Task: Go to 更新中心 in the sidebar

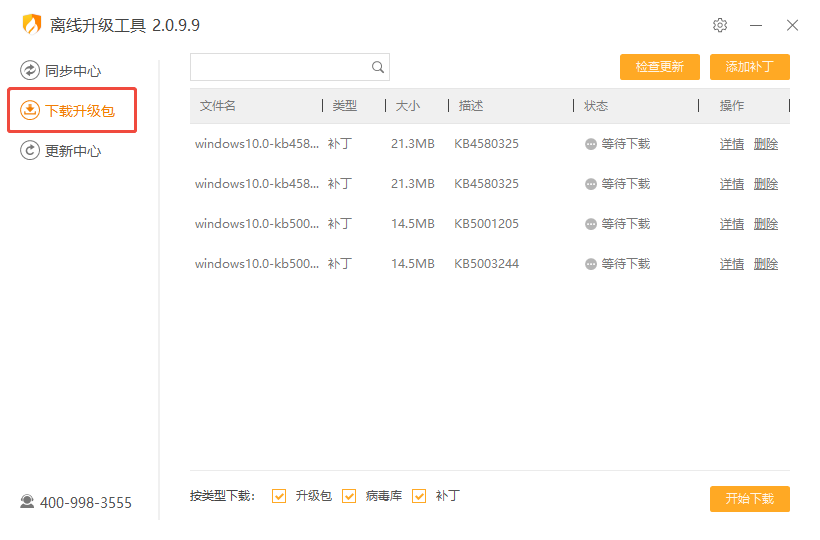Action: coord(61,151)
